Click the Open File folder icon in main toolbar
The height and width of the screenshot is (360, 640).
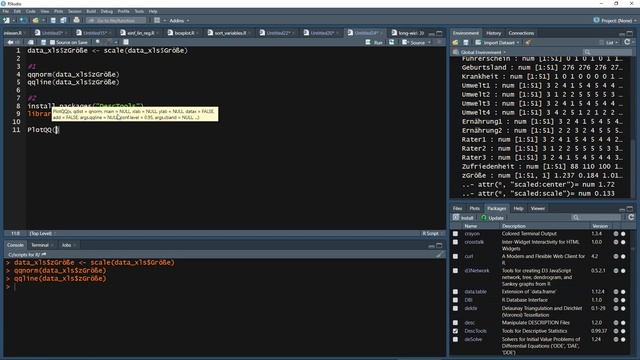[x=36, y=20]
